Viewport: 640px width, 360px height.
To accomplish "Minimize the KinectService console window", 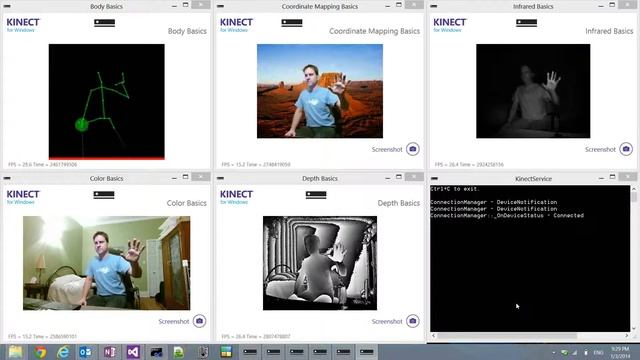I will [601, 178].
